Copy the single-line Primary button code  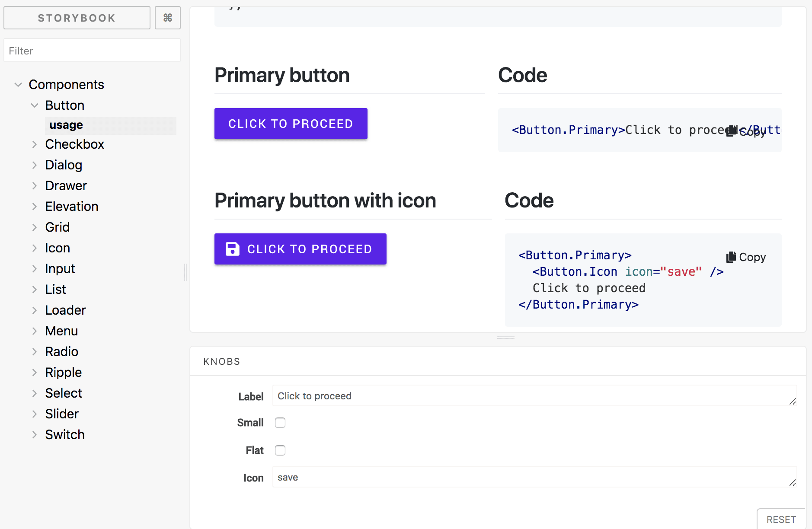[746, 131]
